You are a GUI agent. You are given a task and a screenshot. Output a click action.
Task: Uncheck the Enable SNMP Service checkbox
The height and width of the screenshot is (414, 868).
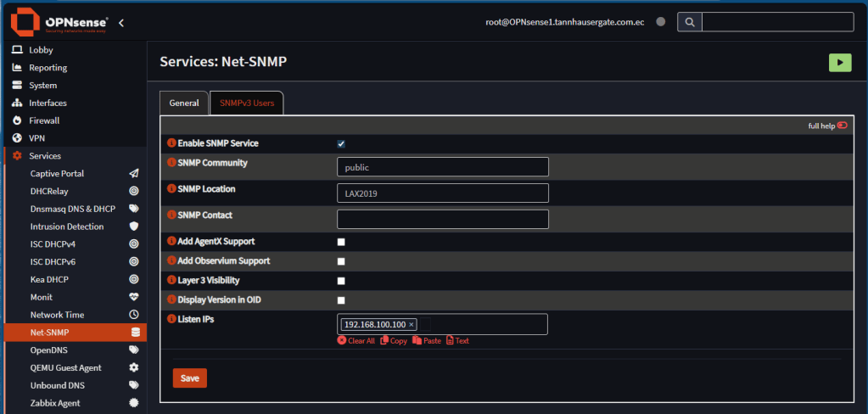[341, 144]
